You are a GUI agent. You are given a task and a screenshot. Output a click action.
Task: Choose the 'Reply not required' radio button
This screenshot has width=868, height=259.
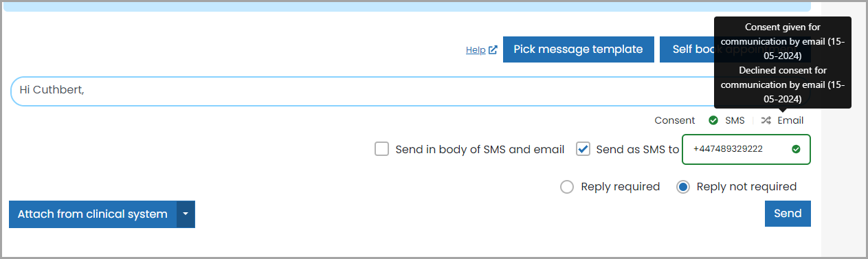coord(683,187)
